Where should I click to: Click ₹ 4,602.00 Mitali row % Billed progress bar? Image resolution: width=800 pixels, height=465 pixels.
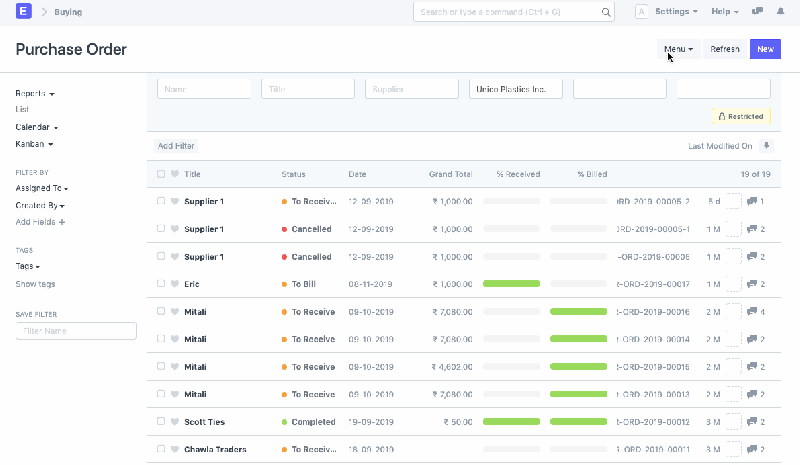pyautogui.click(x=579, y=366)
